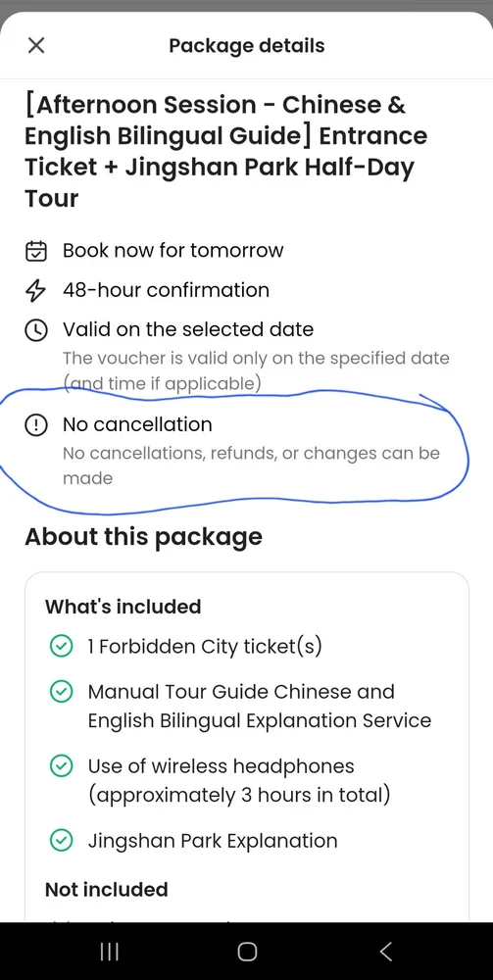Tap the About this package heading
Image resolution: width=493 pixels, height=980 pixels.
pos(143,537)
